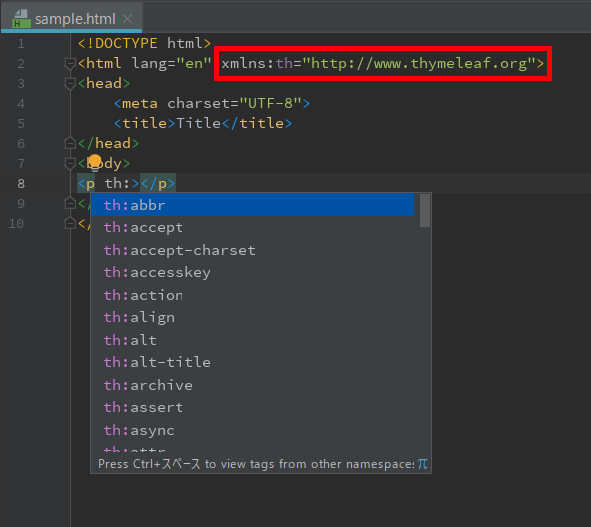The height and width of the screenshot is (527, 591).
Task: Toggle fold marker at closing head tag line 6
Action: click(x=70, y=143)
